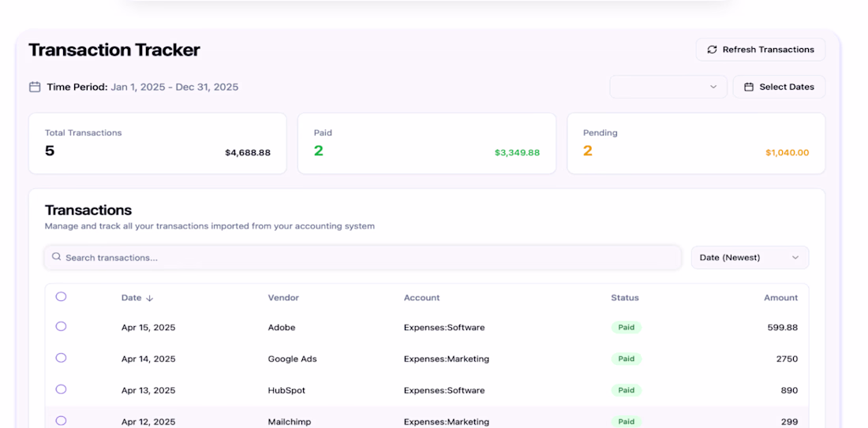Click the calendar icon beside Time Period
Screen dimensions: 868x428
[35, 87]
